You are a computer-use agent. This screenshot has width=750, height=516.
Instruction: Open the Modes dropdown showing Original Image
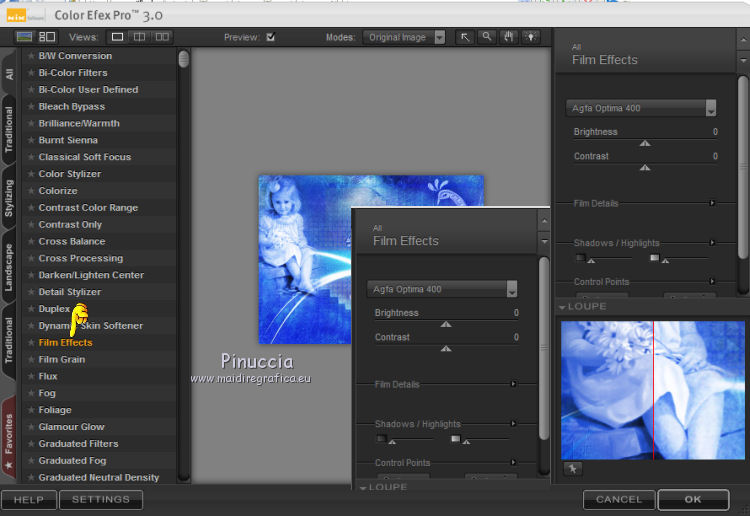point(404,37)
